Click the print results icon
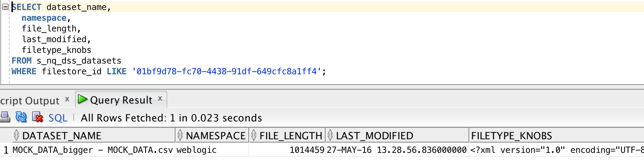The height and width of the screenshot is (165, 644). pos(5,117)
